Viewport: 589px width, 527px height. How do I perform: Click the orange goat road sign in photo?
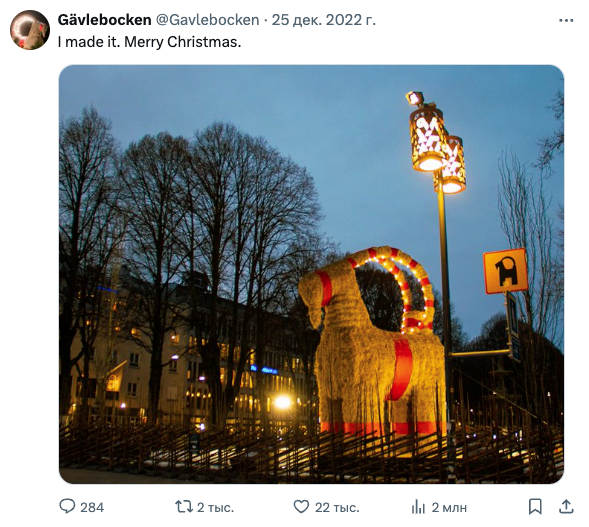click(505, 271)
